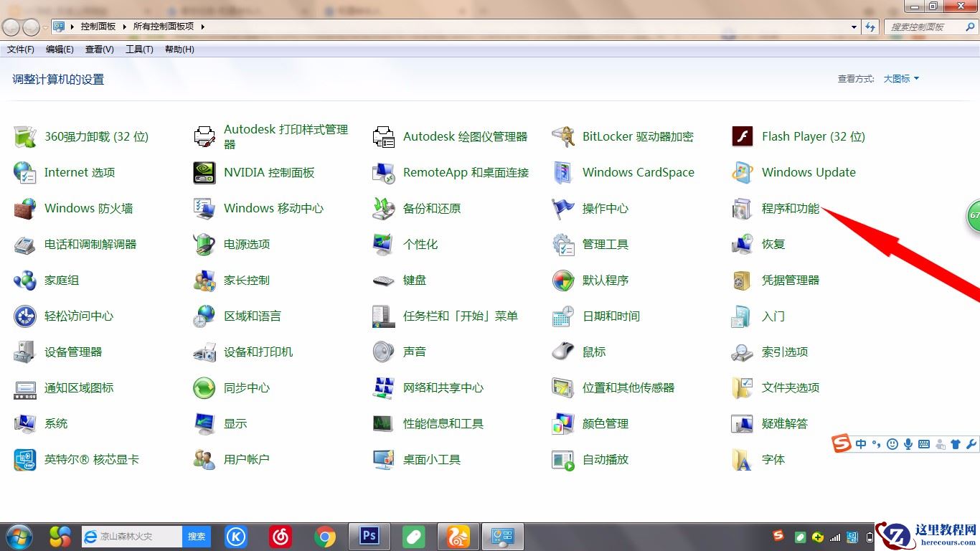Open 程序和功能 (Programs and Features)
Image resolution: width=980 pixels, height=551 pixels.
[x=790, y=209]
